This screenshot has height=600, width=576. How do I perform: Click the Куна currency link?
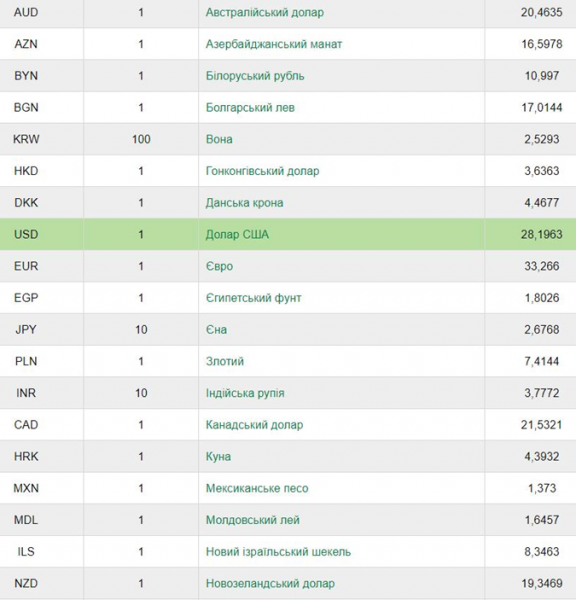pyautogui.click(x=218, y=457)
